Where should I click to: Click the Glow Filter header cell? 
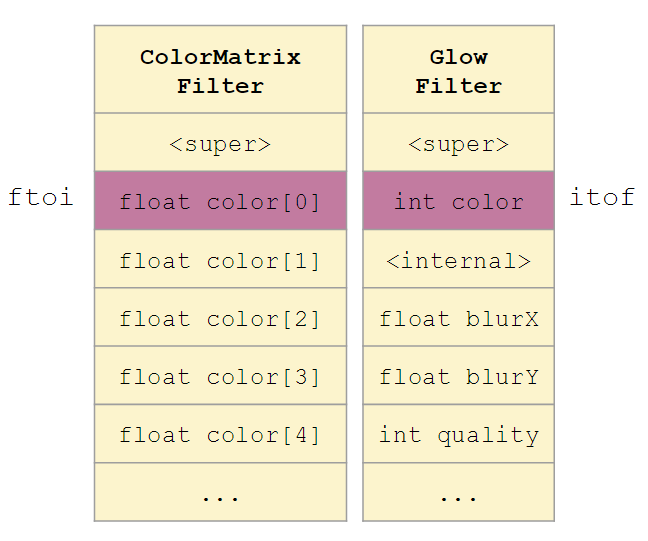(x=458, y=70)
